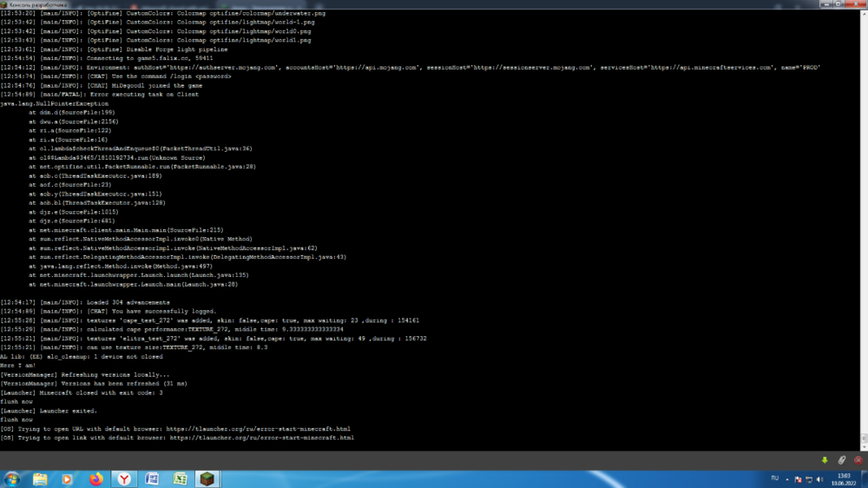Image resolution: width=868 pixels, height=488 pixels.
Task: Click the console scrollbar down arrow
Action: tap(864, 446)
